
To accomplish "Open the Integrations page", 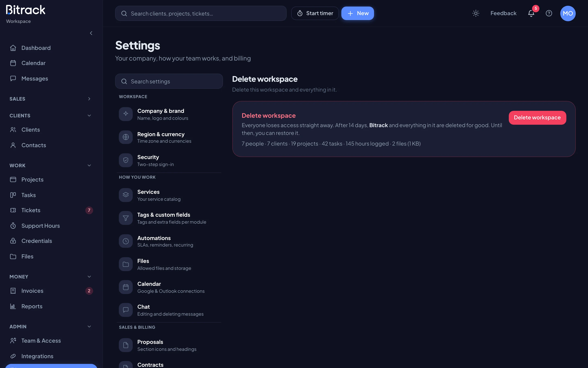I will [51, 356].
